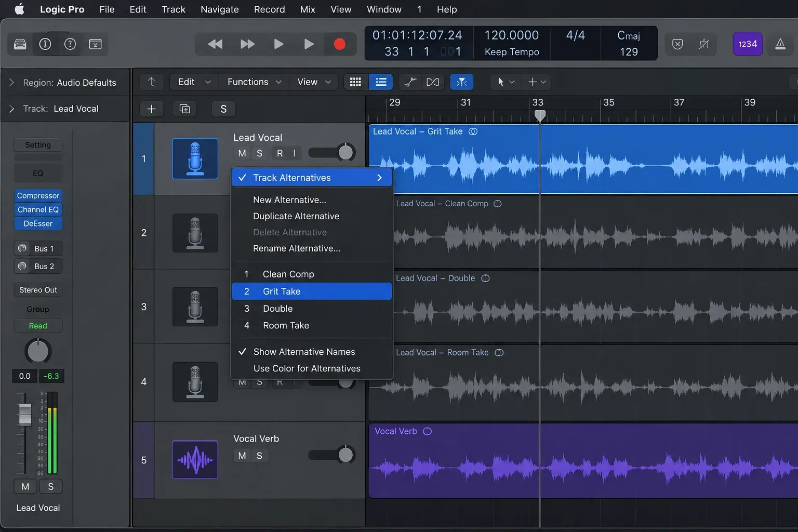
Task: Open the Functions dropdown
Action: coord(254,82)
